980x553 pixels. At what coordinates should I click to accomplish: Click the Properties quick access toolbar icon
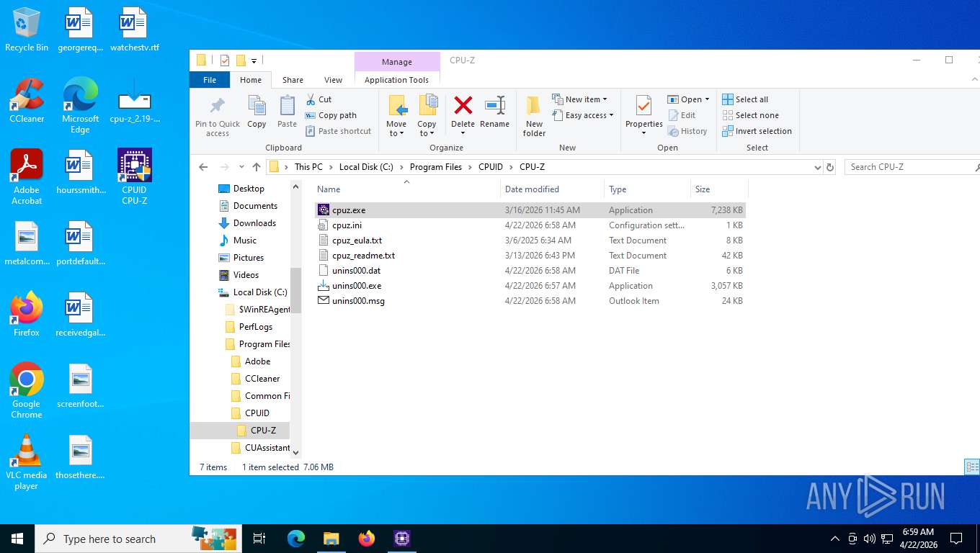[225, 60]
